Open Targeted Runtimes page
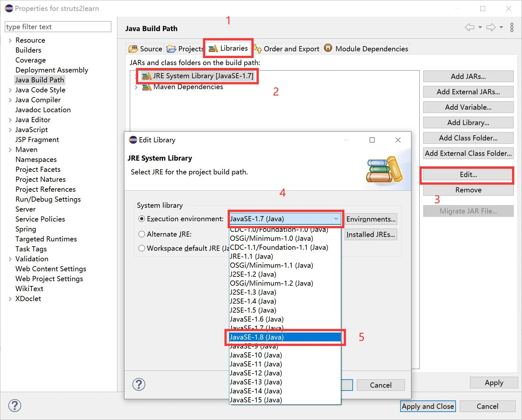 click(x=46, y=239)
